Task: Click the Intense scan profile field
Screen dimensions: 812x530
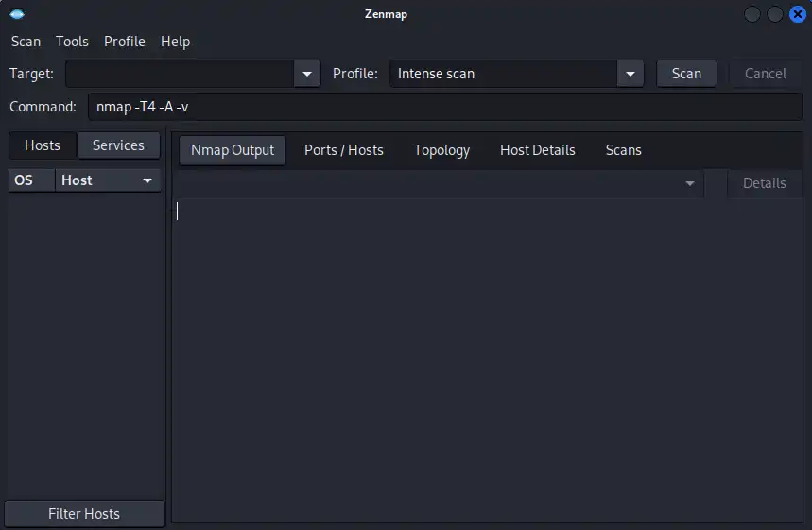Action: (503, 74)
